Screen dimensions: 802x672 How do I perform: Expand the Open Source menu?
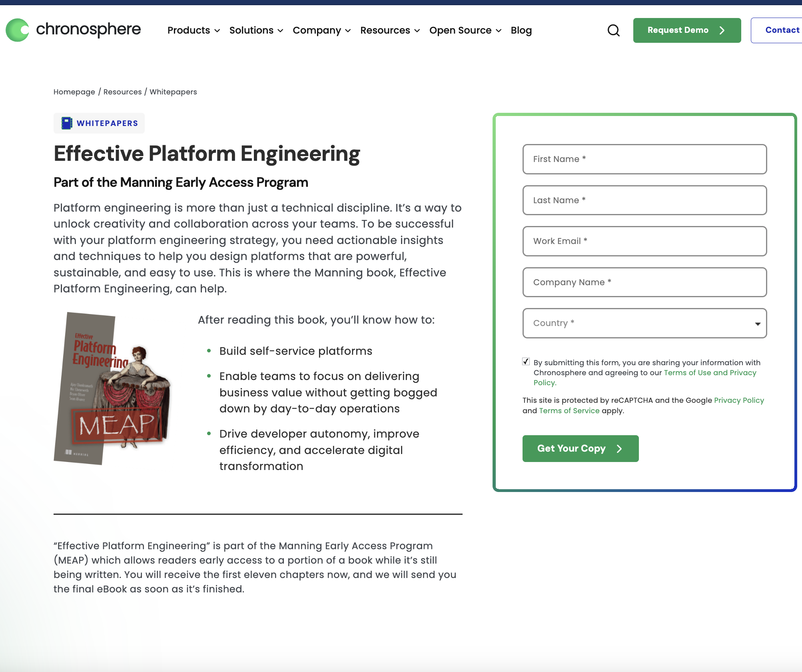(x=465, y=30)
